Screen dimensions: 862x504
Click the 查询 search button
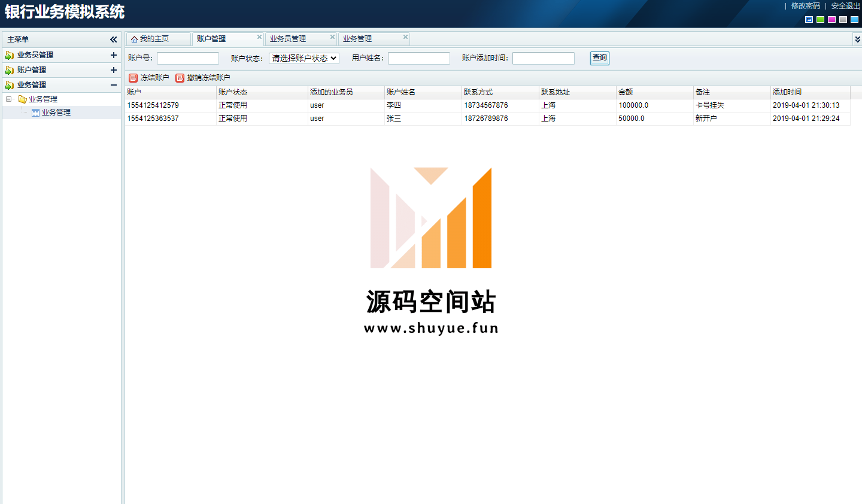click(600, 58)
